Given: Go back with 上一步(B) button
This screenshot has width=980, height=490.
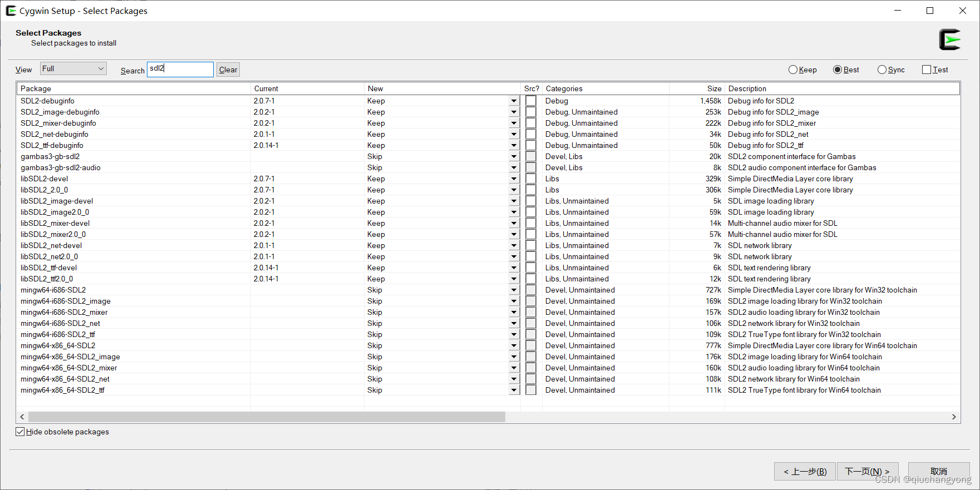Looking at the screenshot, I should [805, 471].
